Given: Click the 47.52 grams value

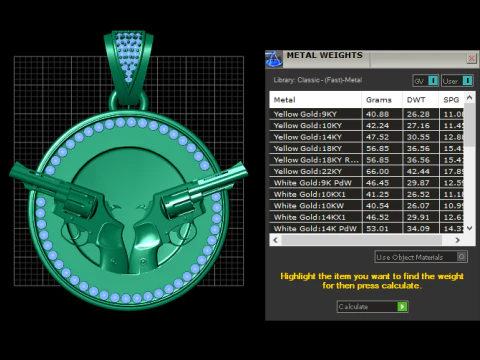Looking at the screenshot, I should [x=378, y=137].
